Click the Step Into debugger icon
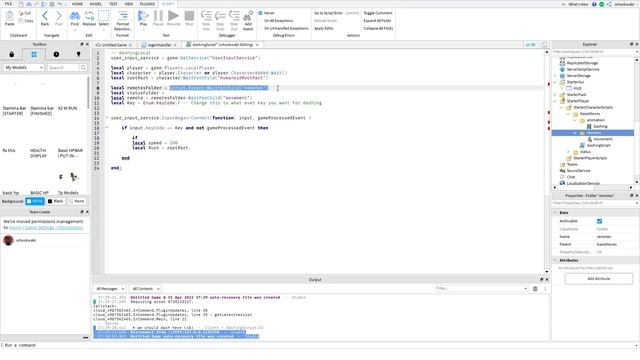640x360 pixels. point(206,16)
